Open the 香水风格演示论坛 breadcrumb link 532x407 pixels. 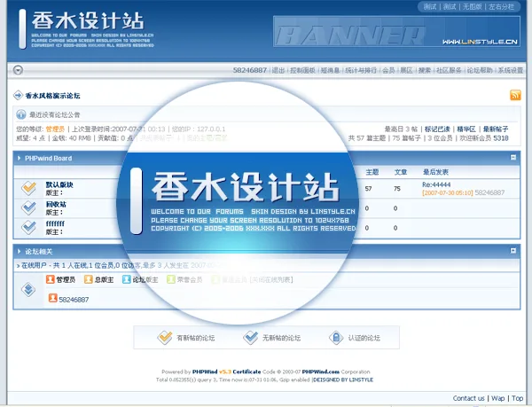pyautogui.click(x=52, y=96)
